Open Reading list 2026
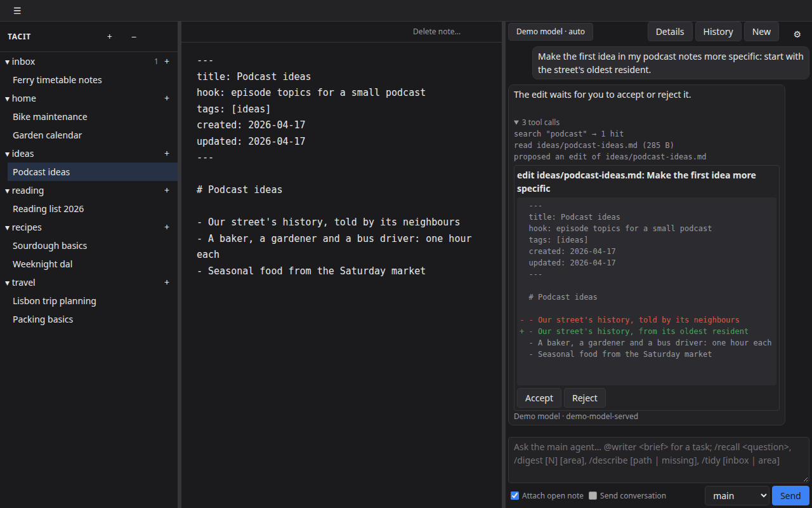The image size is (812, 508). pos(93,209)
